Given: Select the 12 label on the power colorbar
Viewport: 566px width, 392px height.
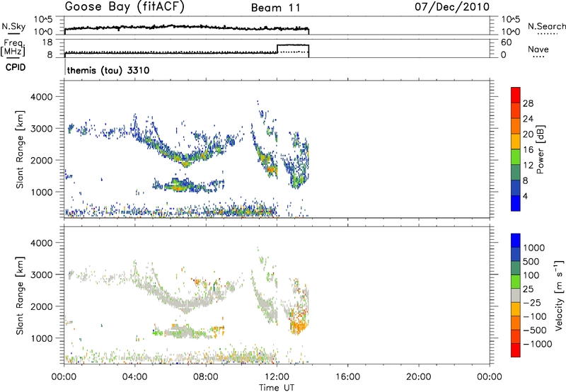Looking at the screenshot, I should 528,166.
